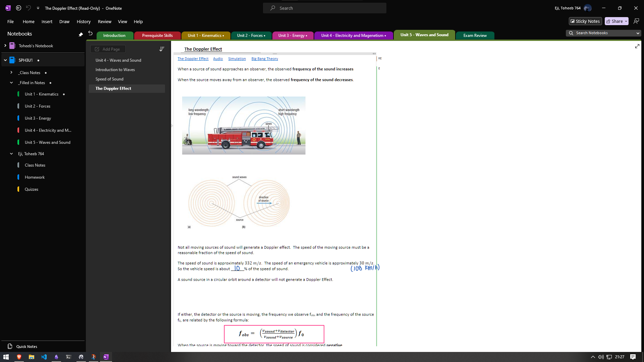Open Unit 3 - Energy in the notebook tree
The width and height of the screenshot is (644, 362).
[38, 118]
